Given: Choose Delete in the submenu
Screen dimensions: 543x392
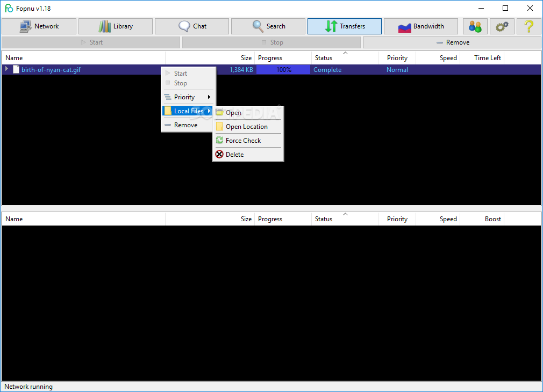Looking at the screenshot, I should click(248, 154).
